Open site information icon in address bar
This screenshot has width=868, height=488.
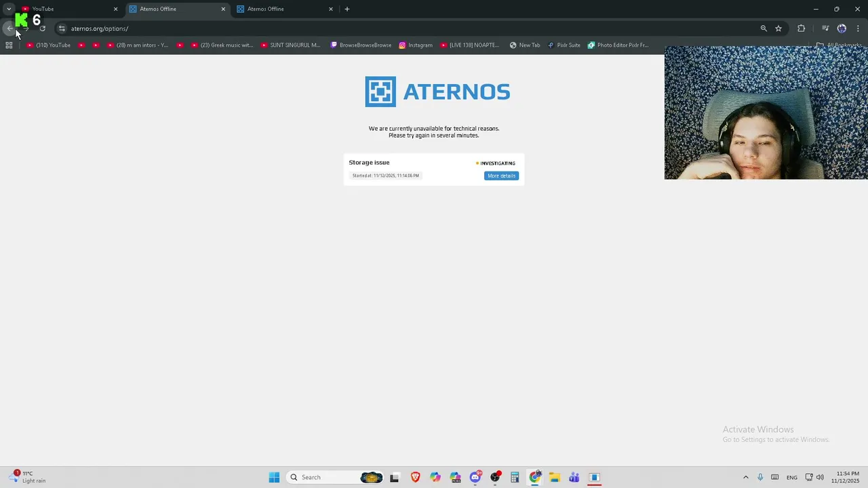pyautogui.click(x=62, y=28)
